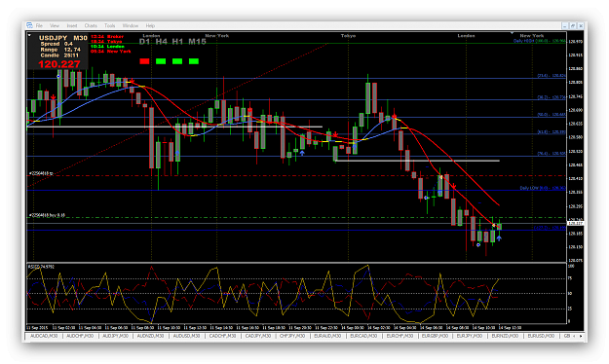The height and width of the screenshot is (364, 609).
Task: Open the Help menu
Action: point(150,25)
